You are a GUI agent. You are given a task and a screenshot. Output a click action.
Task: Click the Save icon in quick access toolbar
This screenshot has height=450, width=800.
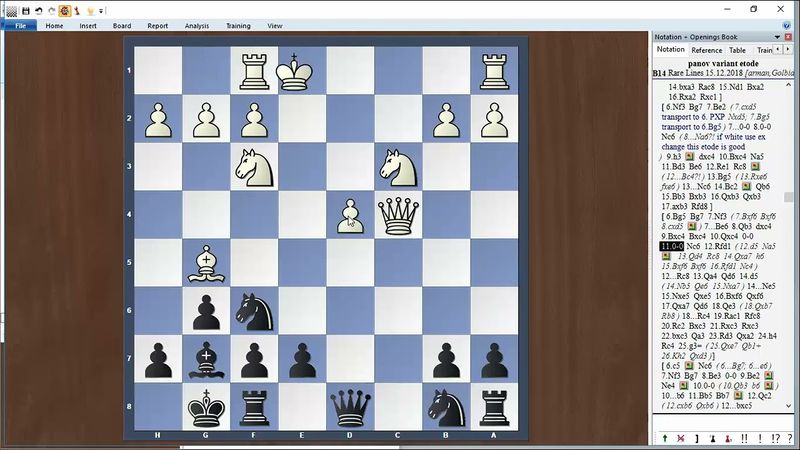(x=23, y=9)
